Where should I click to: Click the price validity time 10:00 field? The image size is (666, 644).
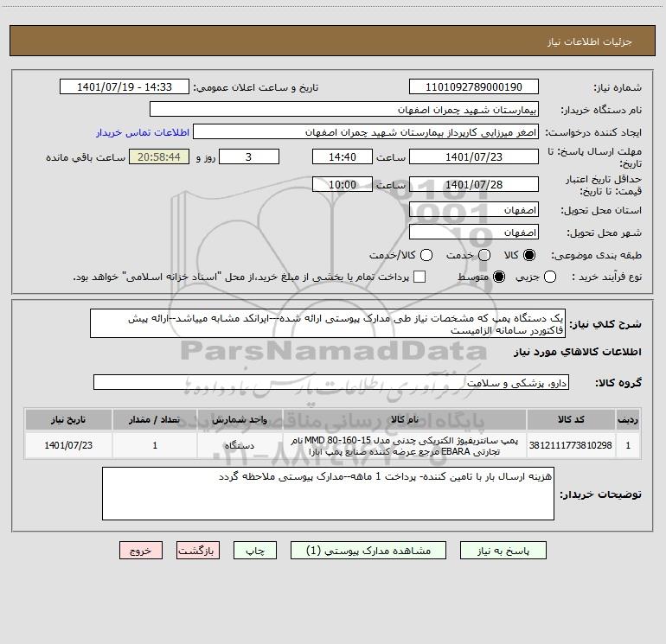click(343, 184)
